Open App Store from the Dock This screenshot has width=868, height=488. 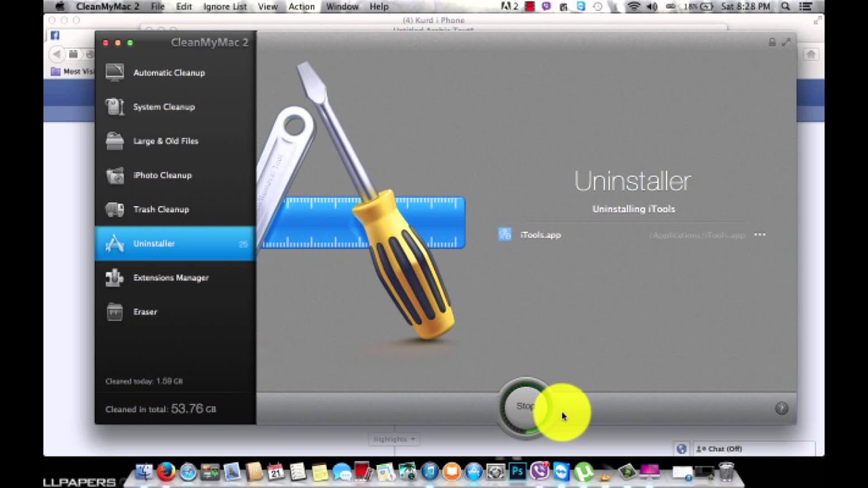474,472
